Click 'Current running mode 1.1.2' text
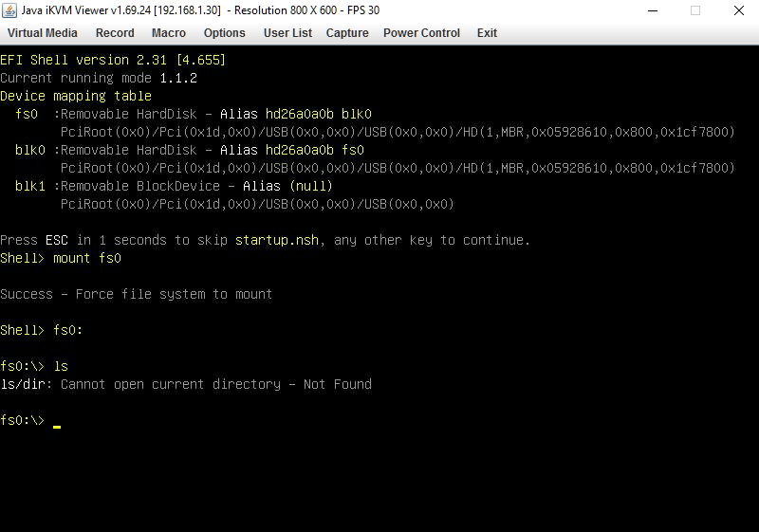 point(99,78)
